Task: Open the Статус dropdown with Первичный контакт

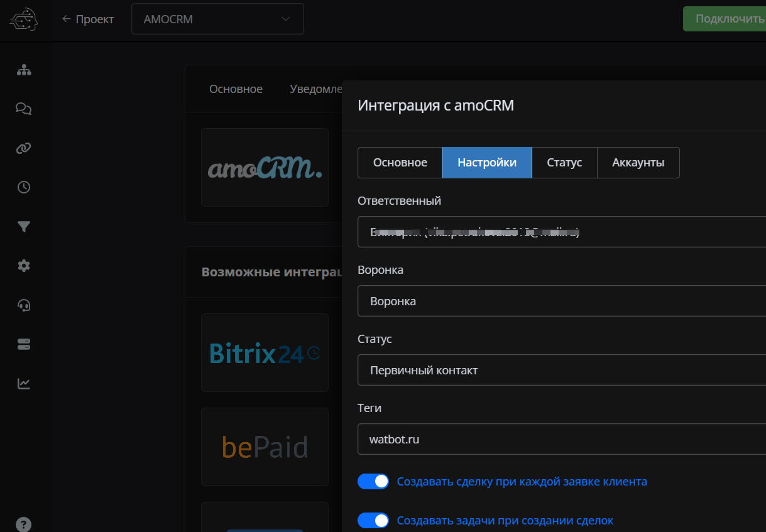Action: (561, 371)
